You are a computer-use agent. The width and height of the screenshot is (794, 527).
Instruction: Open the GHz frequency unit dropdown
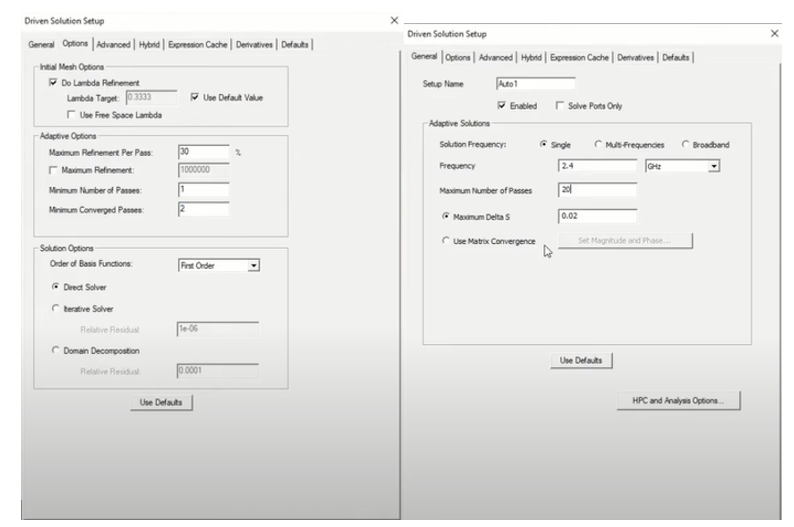click(714, 166)
